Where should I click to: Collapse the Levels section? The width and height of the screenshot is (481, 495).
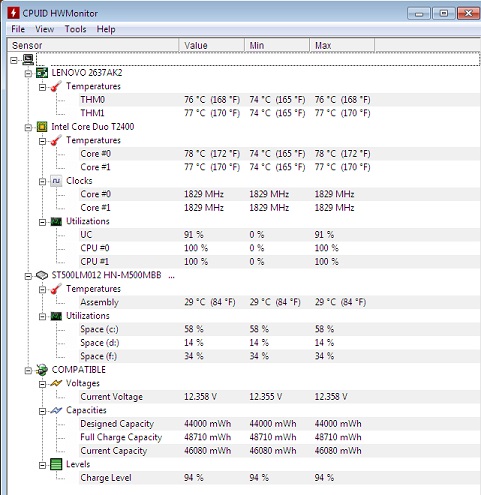[x=42, y=465]
